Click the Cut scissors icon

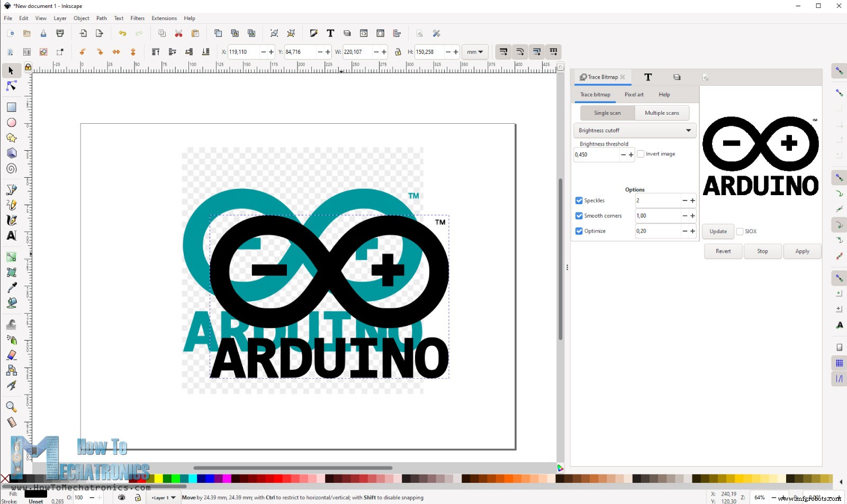click(x=178, y=33)
